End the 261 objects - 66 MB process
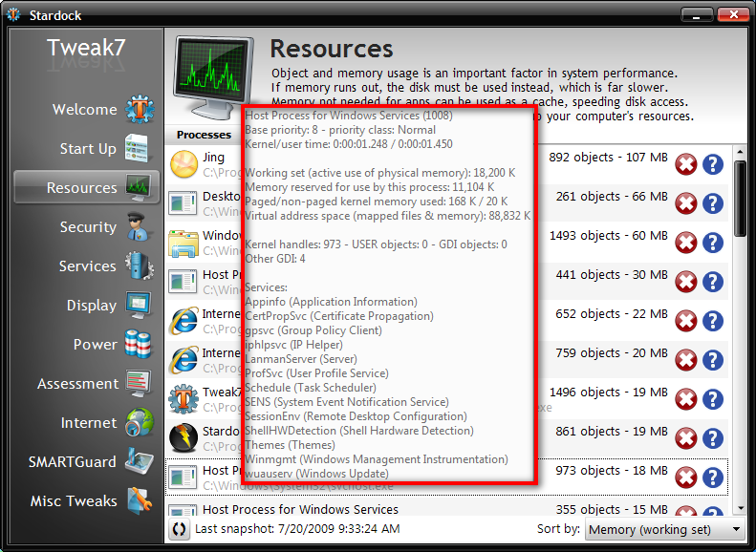The width and height of the screenshot is (756, 552). point(685,203)
